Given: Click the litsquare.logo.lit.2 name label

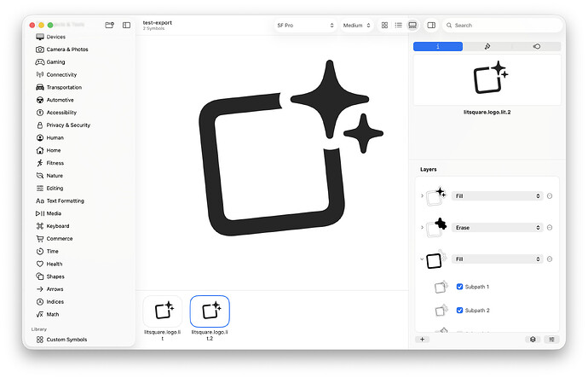Looking at the screenshot, I should pos(487,112).
